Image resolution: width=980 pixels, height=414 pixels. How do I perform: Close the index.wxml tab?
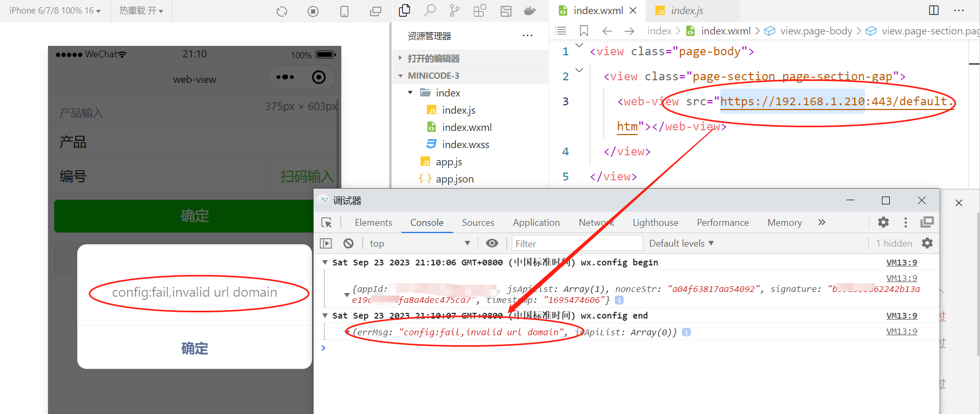[x=633, y=10]
